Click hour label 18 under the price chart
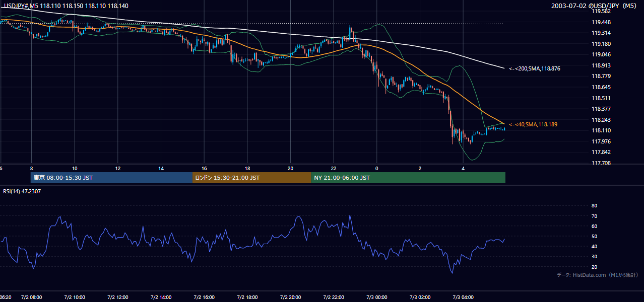Viewport: 644px width, 302px height. click(247, 168)
